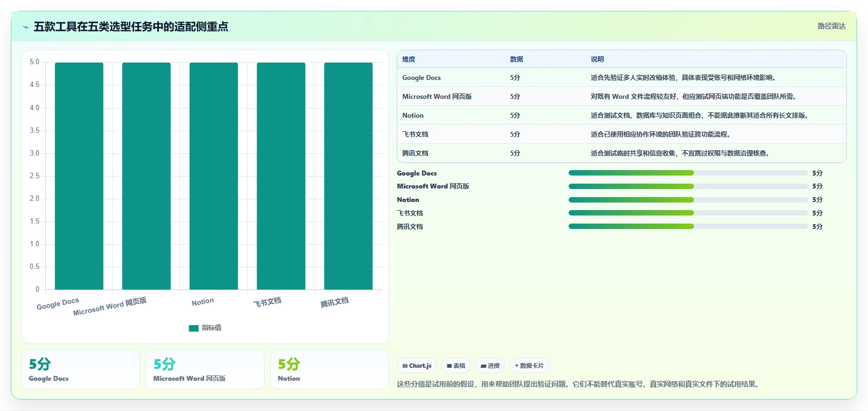This screenshot has width=868, height=411.
Task: Click the title icon beside the heading
Action: [x=25, y=27]
